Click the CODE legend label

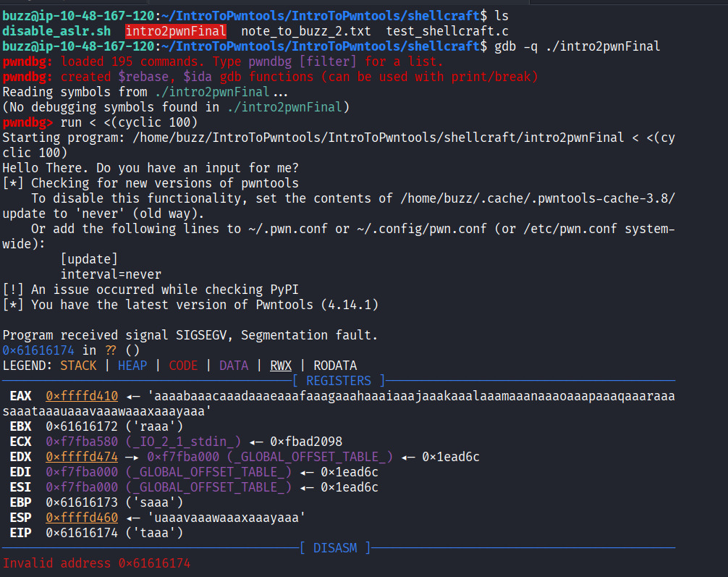click(183, 366)
